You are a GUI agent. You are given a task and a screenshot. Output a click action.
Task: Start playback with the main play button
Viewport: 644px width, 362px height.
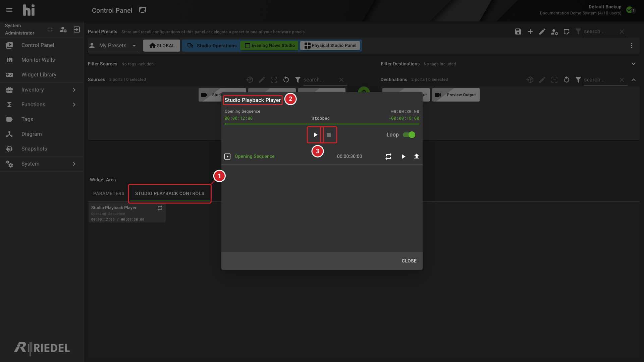[315, 135]
